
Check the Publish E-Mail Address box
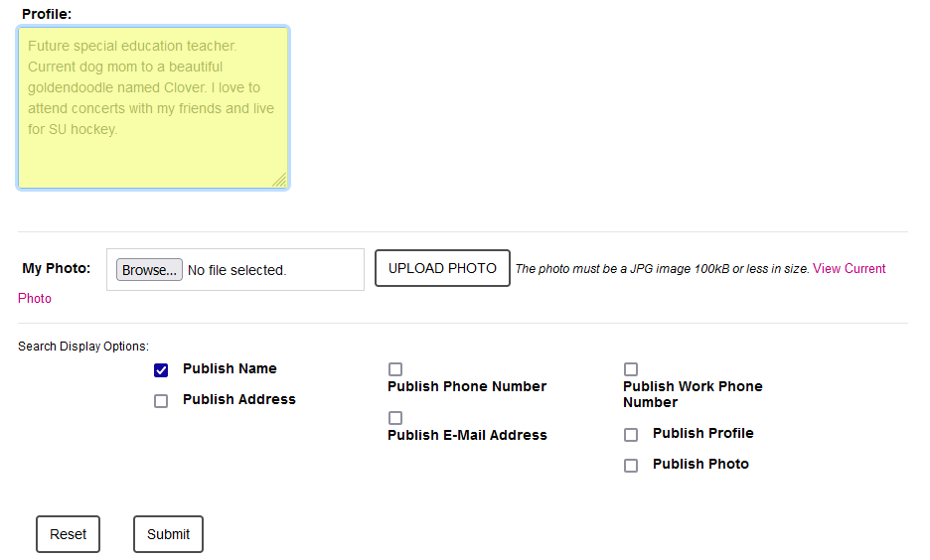coord(395,418)
